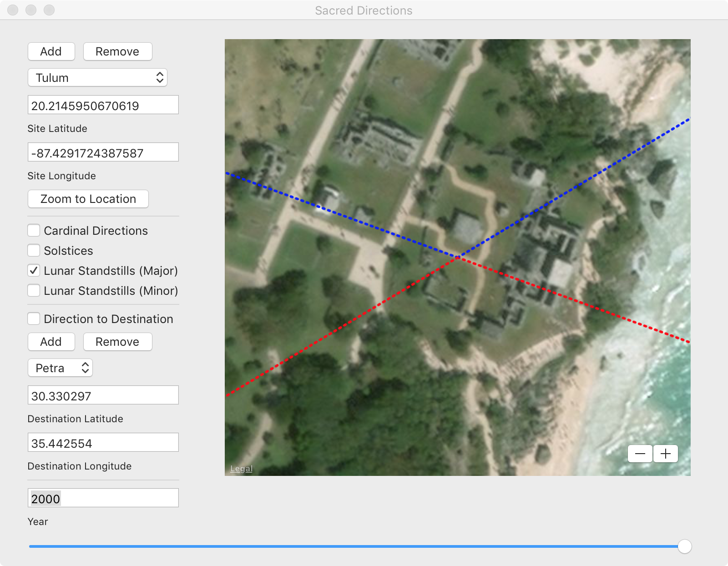Open the Petra destination dropdown

coord(60,368)
